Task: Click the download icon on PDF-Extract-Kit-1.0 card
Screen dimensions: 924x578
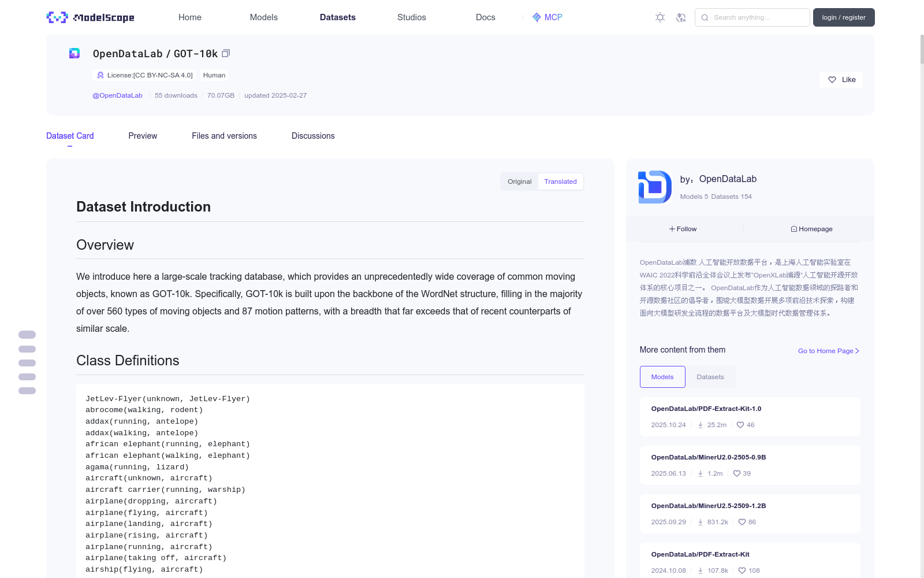Action: (701, 425)
